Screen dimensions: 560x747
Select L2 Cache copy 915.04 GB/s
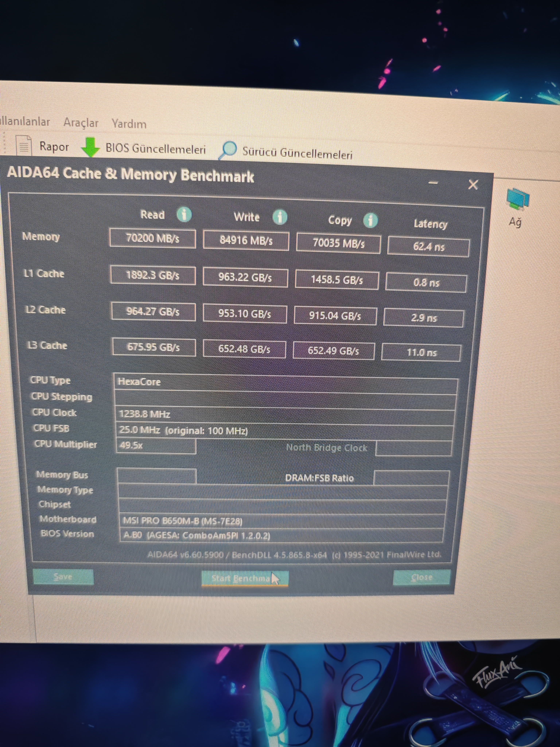pyautogui.click(x=335, y=316)
